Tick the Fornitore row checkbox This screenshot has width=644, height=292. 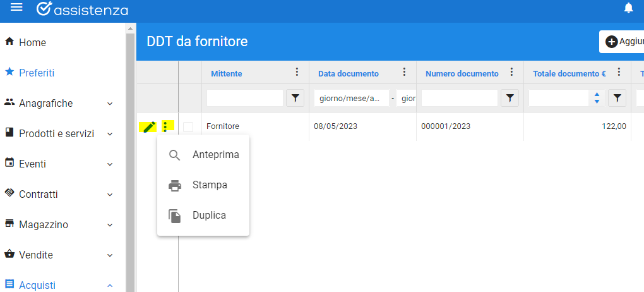tap(188, 126)
